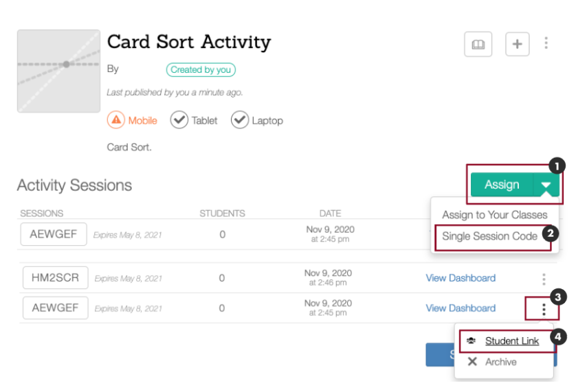Open View Dashboard for bottom AEWGEF session
Viewport: 576px width, 392px height.
point(461,308)
